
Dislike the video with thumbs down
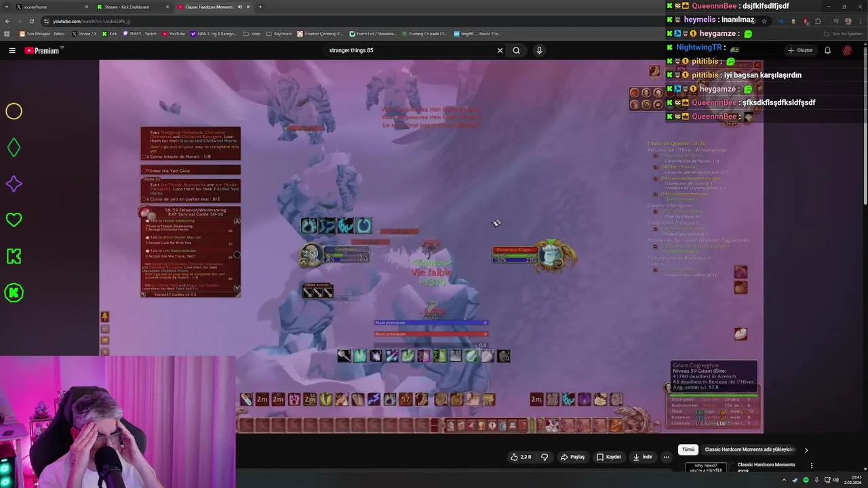pos(545,457)
